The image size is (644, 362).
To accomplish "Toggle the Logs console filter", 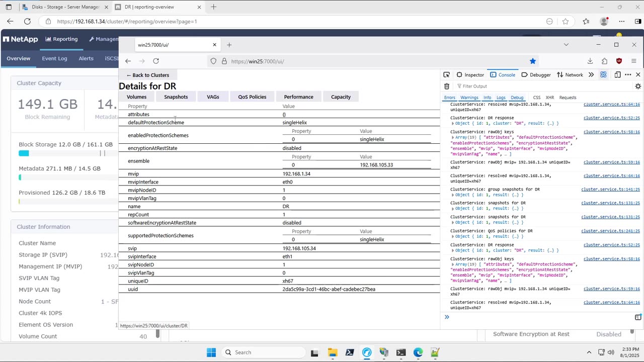I will tap(501, 98).
